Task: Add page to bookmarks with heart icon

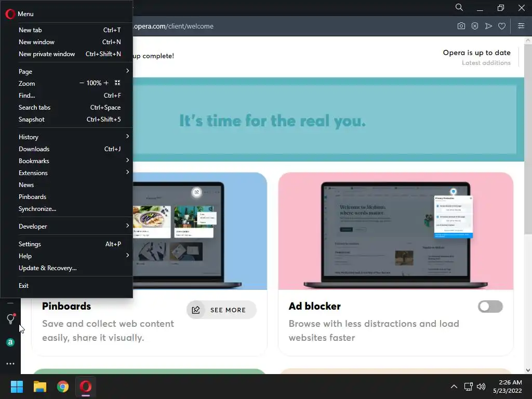Action: [x=502, y=26]
